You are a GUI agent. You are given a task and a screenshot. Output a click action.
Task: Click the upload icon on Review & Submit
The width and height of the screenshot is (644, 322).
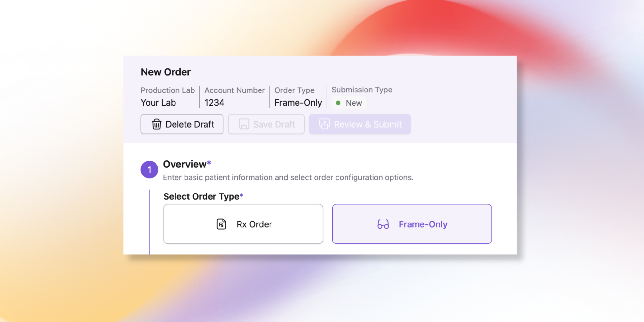tap(325, 124)
